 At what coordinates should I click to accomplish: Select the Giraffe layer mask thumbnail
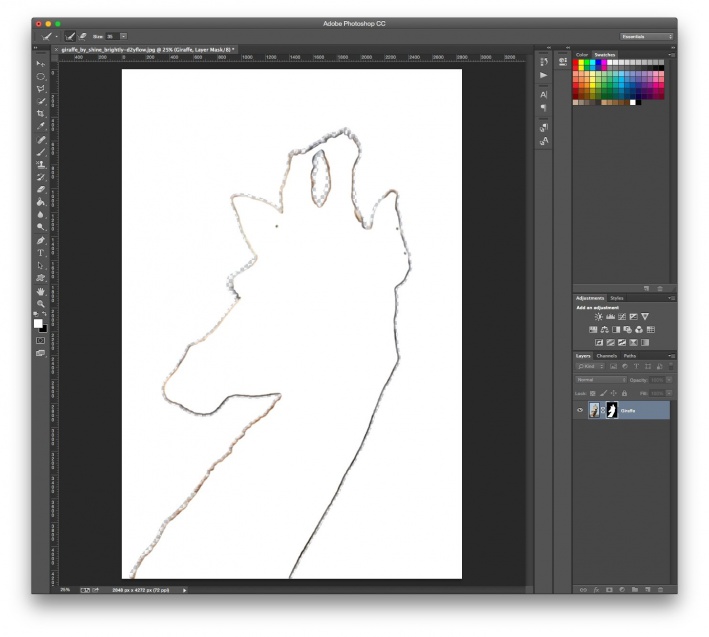(x=611, y=411)
